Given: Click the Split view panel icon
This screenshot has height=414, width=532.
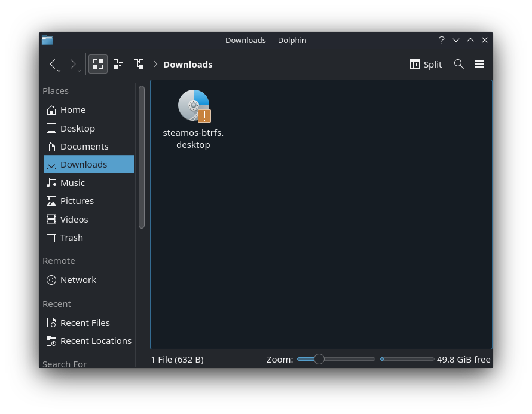Looking at the screenshot, I should pyautogui.click(x=415, y=64).
